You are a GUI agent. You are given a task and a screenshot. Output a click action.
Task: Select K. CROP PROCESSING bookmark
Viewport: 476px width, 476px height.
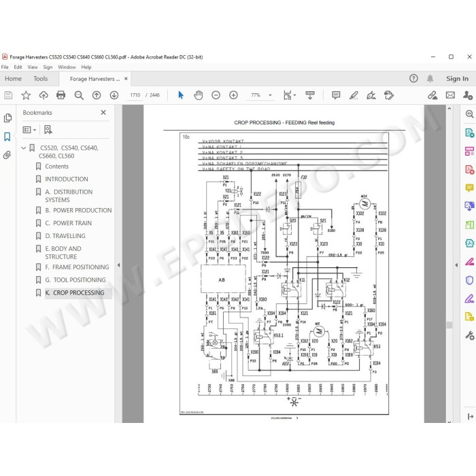(75, 293)
